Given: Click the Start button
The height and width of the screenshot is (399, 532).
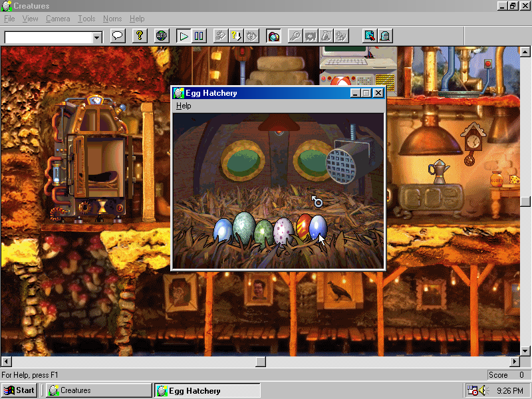Looking at the screenshot, I should click(19, 390).
